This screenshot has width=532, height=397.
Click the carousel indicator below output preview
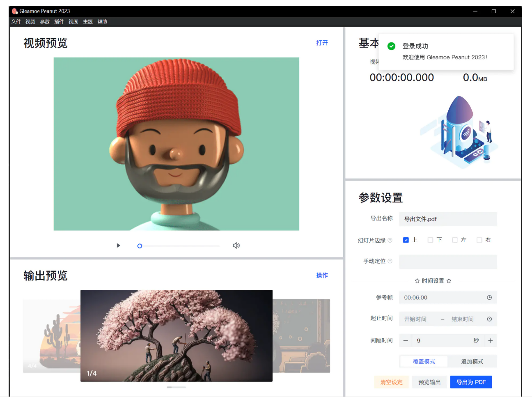[177, 387]
